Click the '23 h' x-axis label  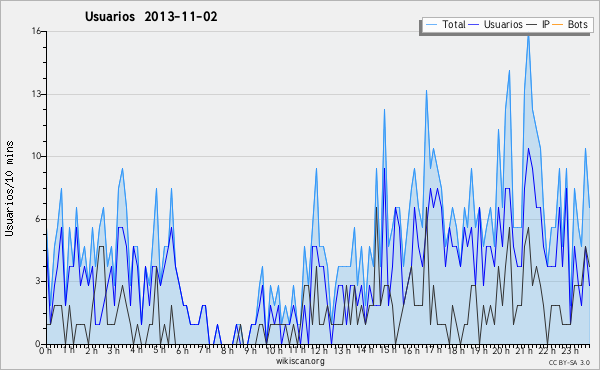(569, 350)
